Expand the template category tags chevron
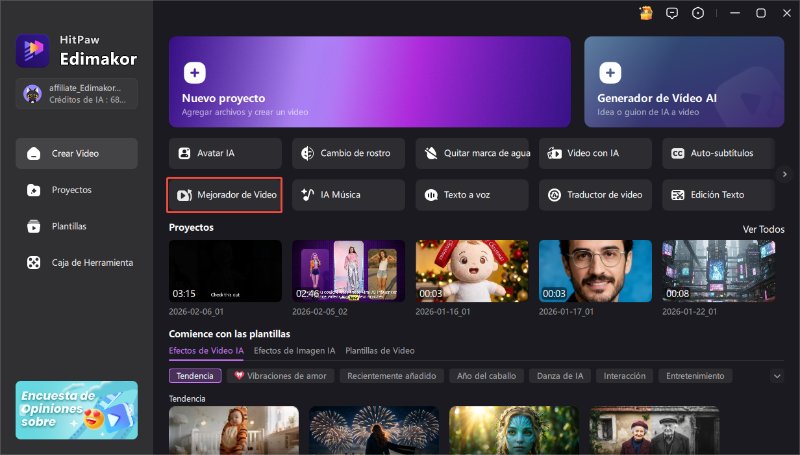The height and width of the screenshot is (455, 800). tap(777, 376)
